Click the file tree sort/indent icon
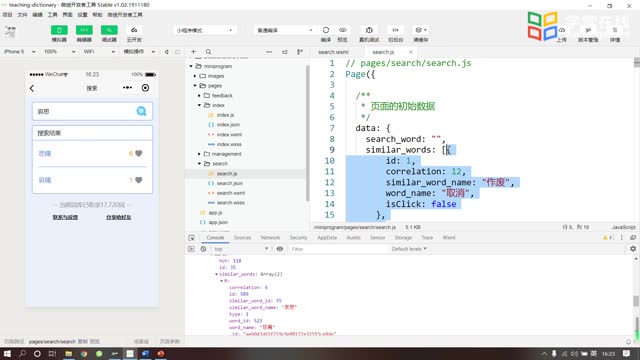Screen dimensions: 640x360 coord(284,52)
